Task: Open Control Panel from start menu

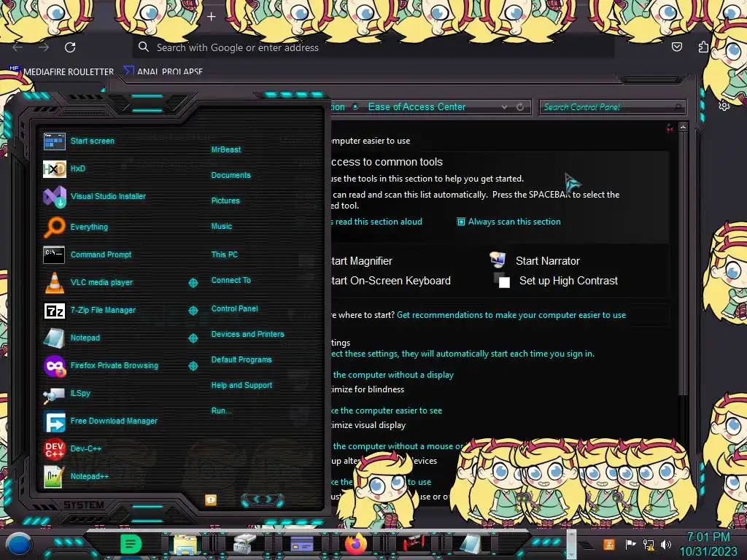Action: coord(234,308)
